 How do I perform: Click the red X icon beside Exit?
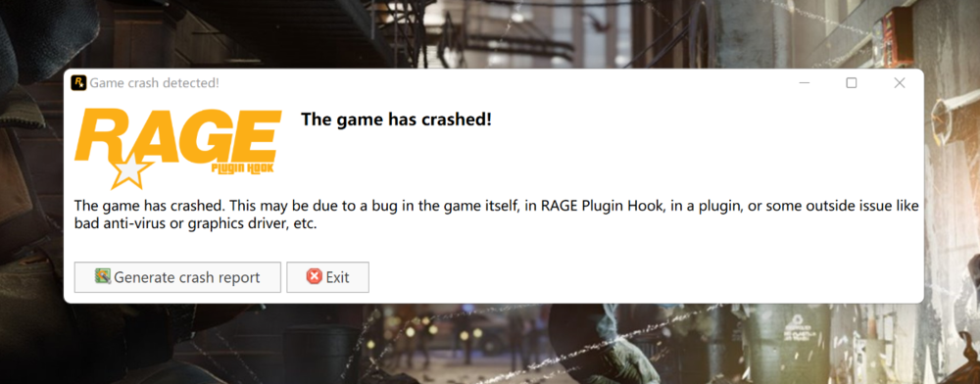[x=314, y=276]
